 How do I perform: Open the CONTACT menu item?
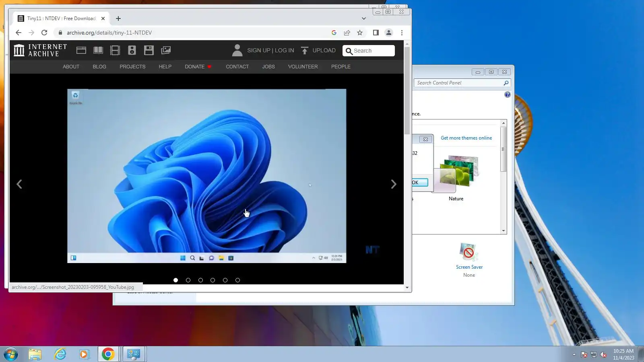(x=237, y=67)
